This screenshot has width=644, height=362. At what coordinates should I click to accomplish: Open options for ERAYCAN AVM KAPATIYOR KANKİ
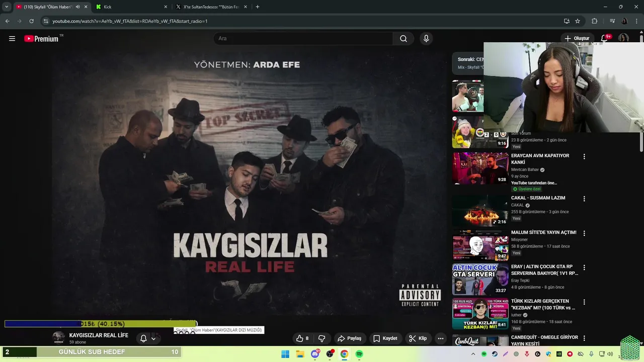coord(584,157)
